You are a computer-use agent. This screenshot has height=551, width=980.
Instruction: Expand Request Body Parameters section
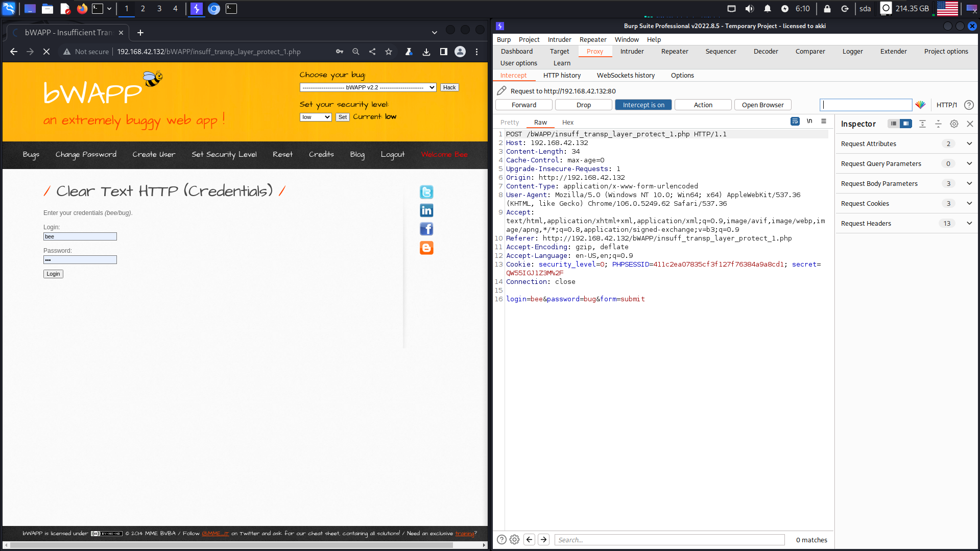969,183
